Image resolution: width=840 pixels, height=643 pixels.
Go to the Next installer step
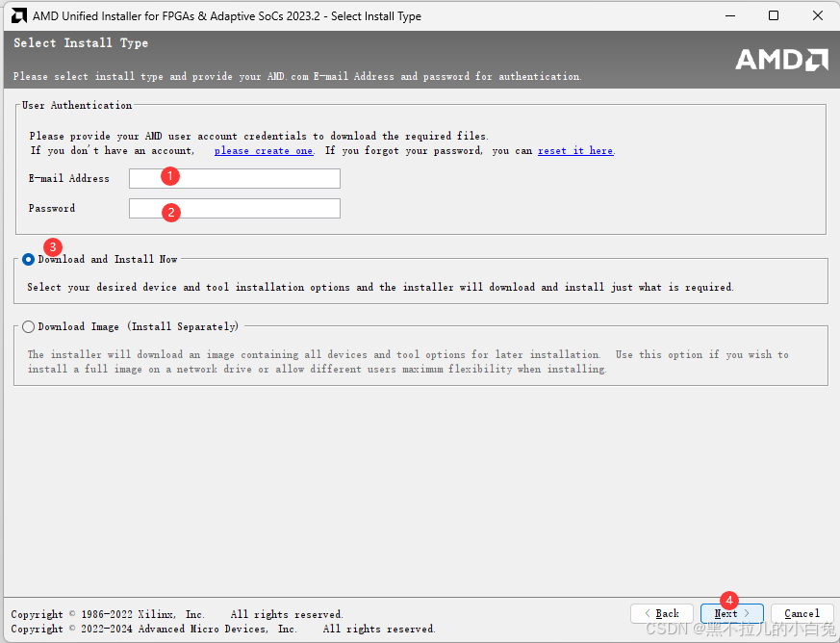pyautogui.click(x=732, y=613)
